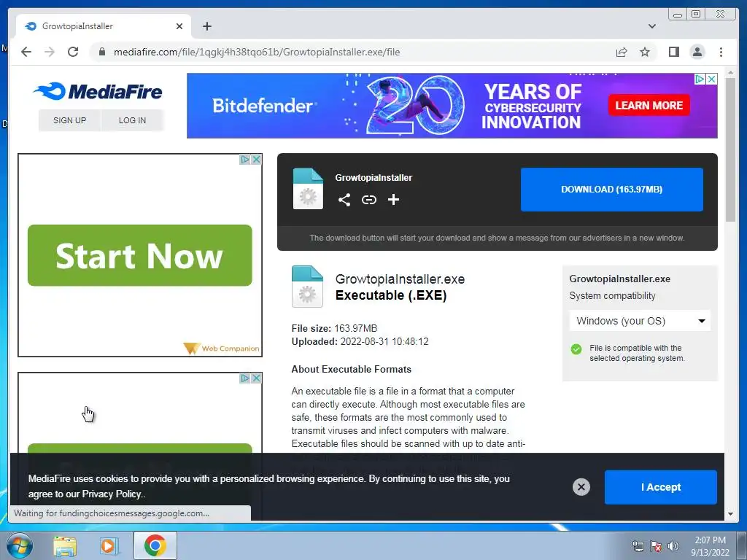Click AdChoices icon on Start Now ad
This screenshot has height=560, width=747.
coord(245,160)
